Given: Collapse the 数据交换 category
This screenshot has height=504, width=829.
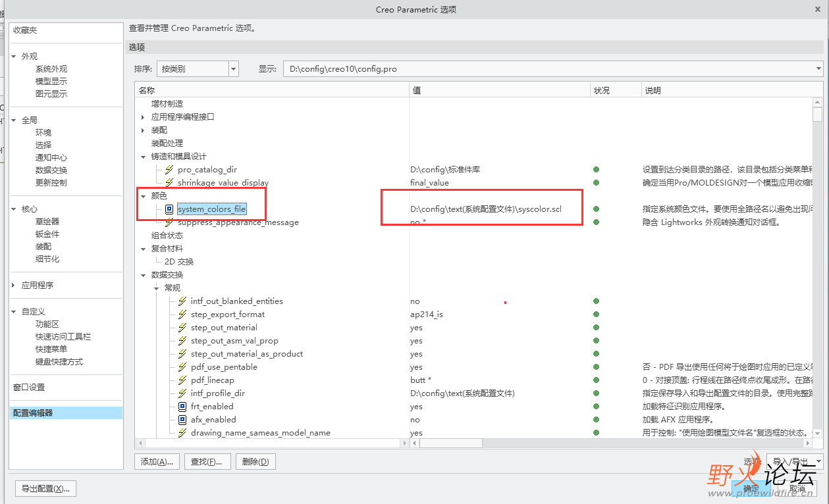Looking at the screenshot, I should click(x=143, y=275).
